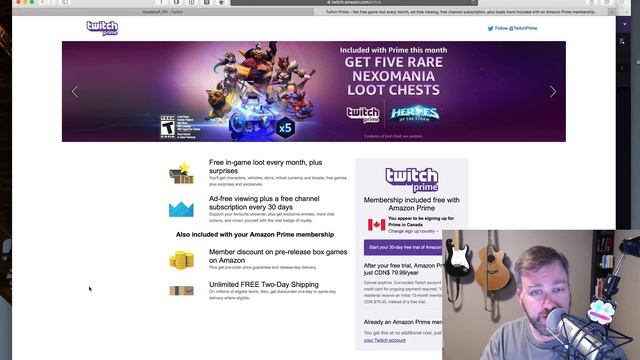Screen dimensions: 640x360
Task: Click the x5 hexagon badge in banner
Action: click(x=285, y=128)
